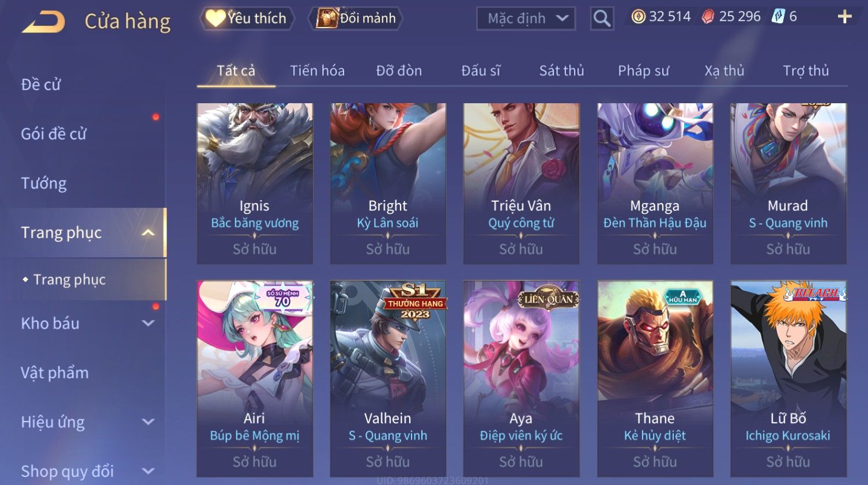Select the Airi Búp bê Mộng mị skin
868x485 pixels.
point(254,378)
